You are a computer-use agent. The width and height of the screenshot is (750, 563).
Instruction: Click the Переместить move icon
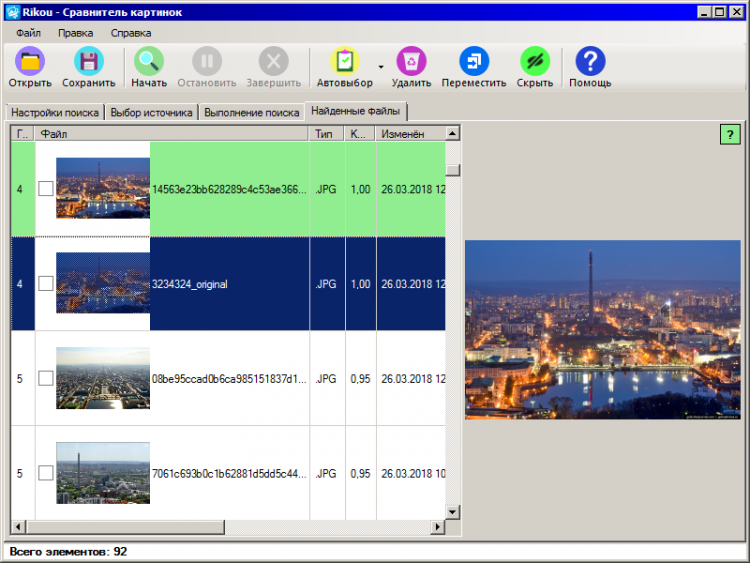[x=474, y=61]
